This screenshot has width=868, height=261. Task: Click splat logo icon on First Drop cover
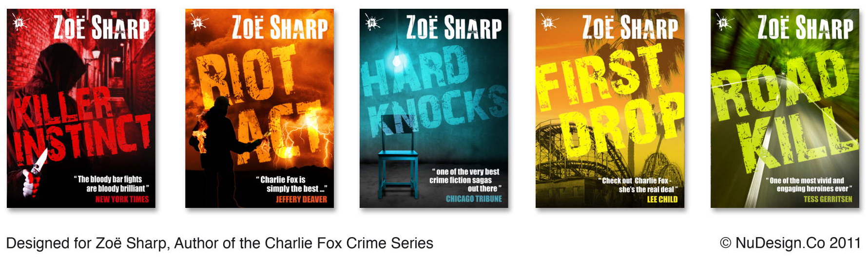[549, 22]
